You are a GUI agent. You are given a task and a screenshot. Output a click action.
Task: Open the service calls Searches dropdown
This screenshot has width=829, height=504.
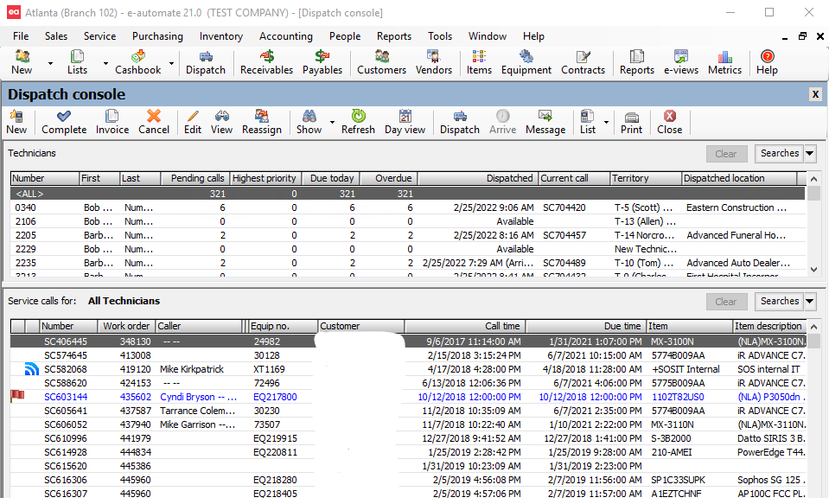(x=809, y=302)
